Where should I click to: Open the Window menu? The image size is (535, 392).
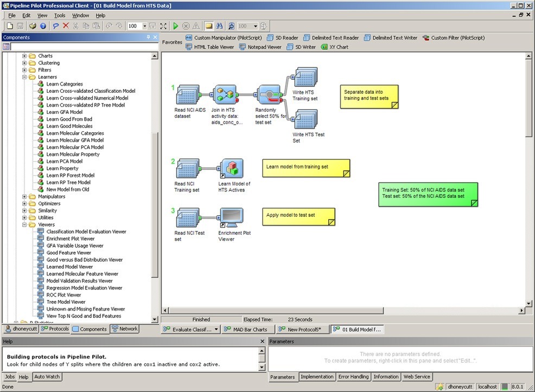(80, 15)
